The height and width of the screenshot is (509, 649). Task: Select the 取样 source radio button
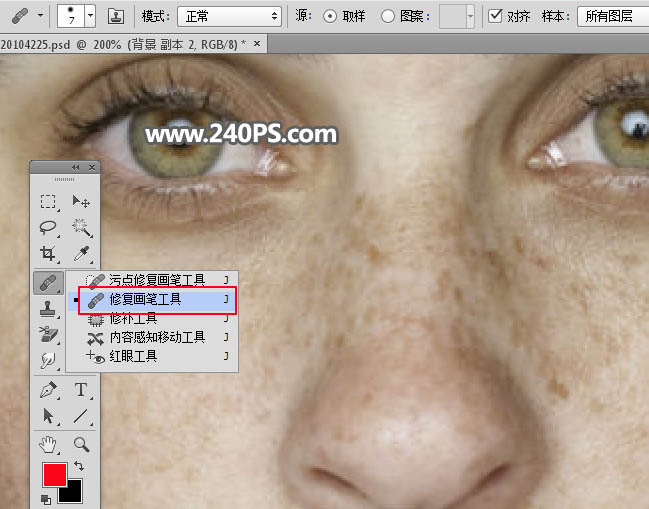[330, 17]
